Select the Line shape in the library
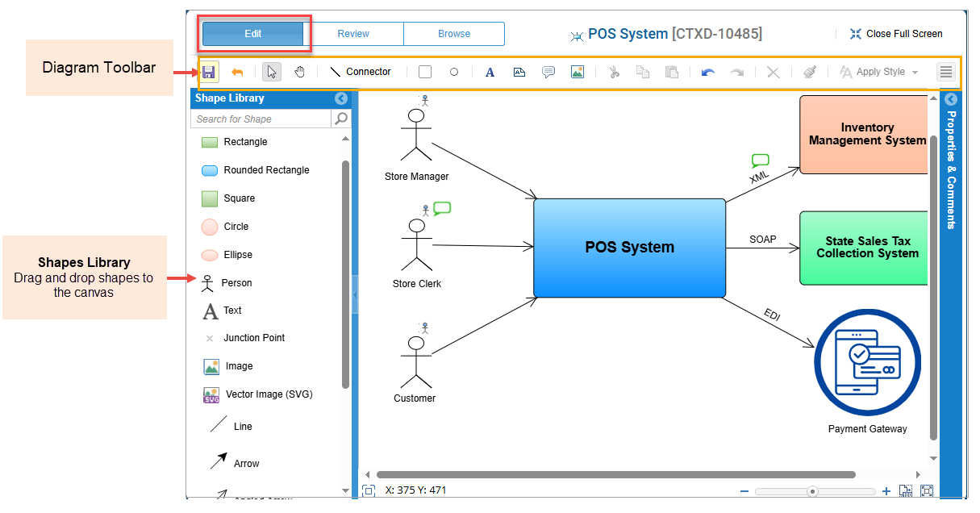Viewport: 980px width, 513px height. [x=231, y=426]
